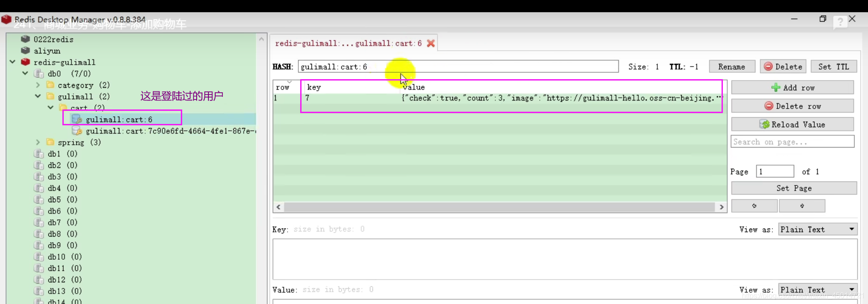Click the Page number input field

pyautogui.click(x=775, y=171)
